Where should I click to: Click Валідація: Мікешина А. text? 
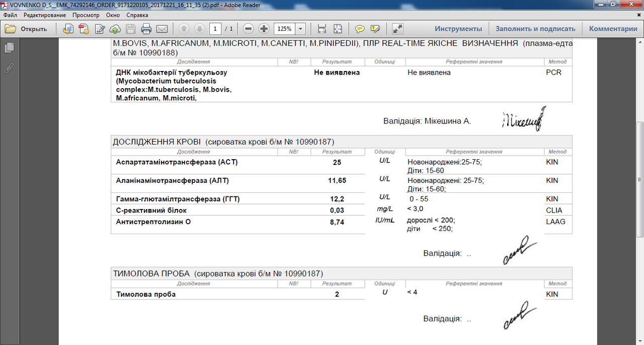click(x=427, y=121)
